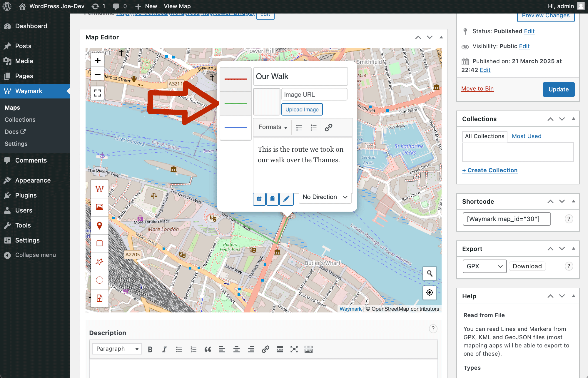Click the pencil edit line icon

click(286, 199)
